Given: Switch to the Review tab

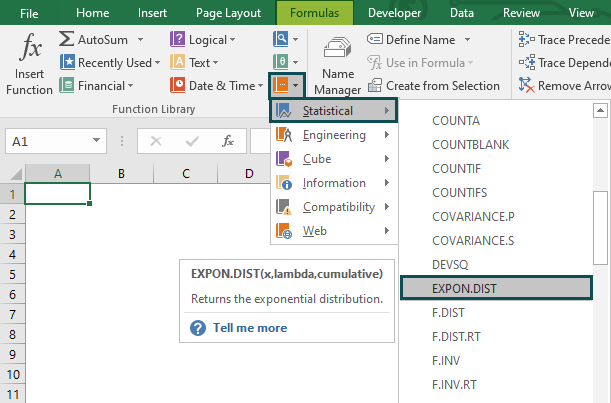Looking at the screenshot, I should tap(521, 13).
